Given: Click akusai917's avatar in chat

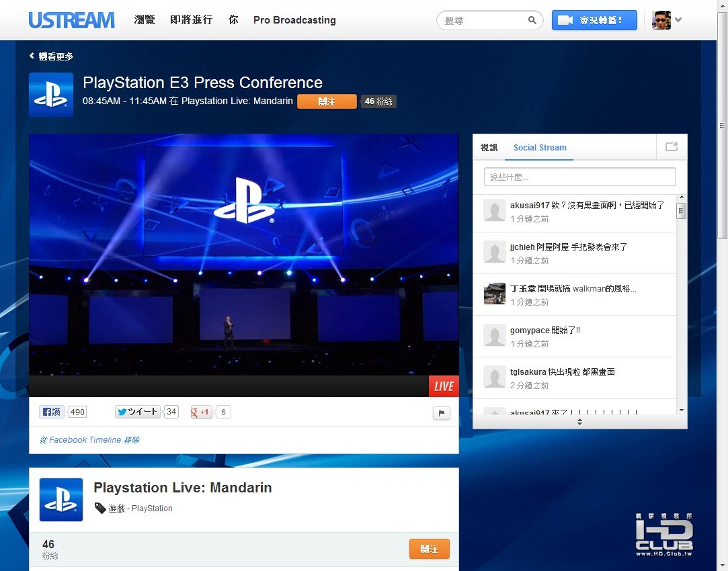Looking at the screenshot, I should click(495, 210).
